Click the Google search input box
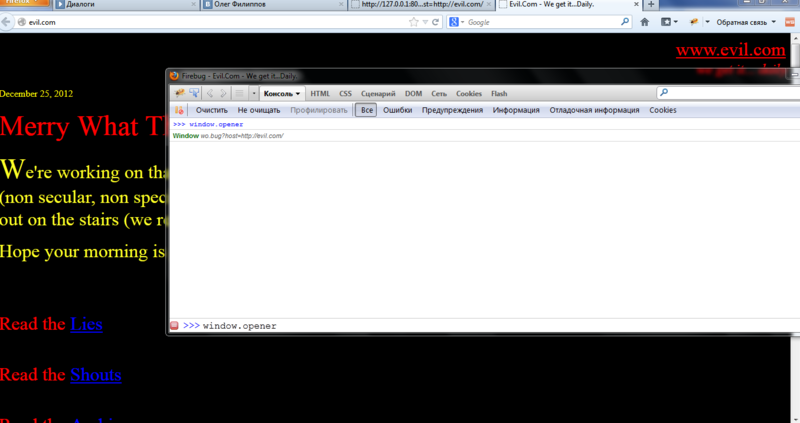The width and height of the screenshot is (800, 423). [x=543, y=22]
